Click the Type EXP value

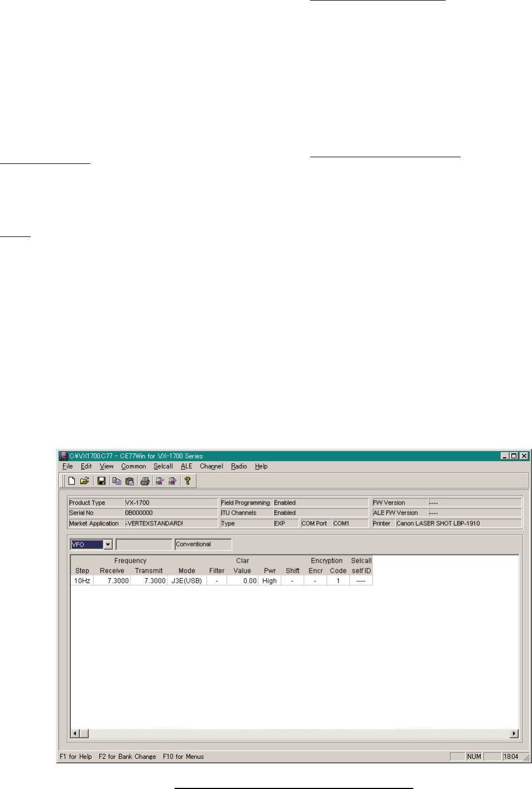286,523
